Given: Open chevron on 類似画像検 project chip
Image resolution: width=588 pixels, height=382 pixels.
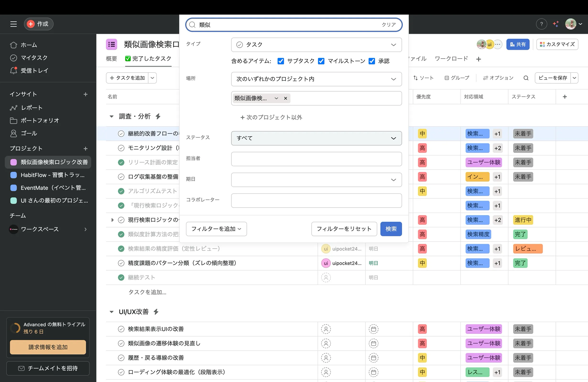Looking at the screenshot, I should click(276, 98).
